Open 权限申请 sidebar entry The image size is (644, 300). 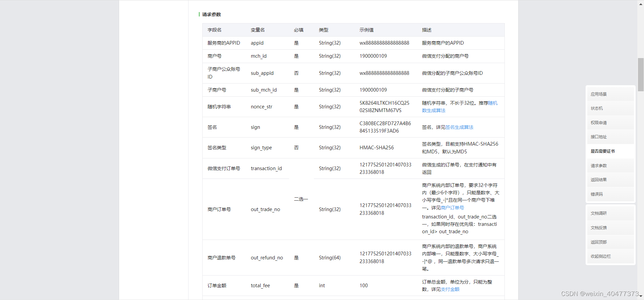click(610, 123)
